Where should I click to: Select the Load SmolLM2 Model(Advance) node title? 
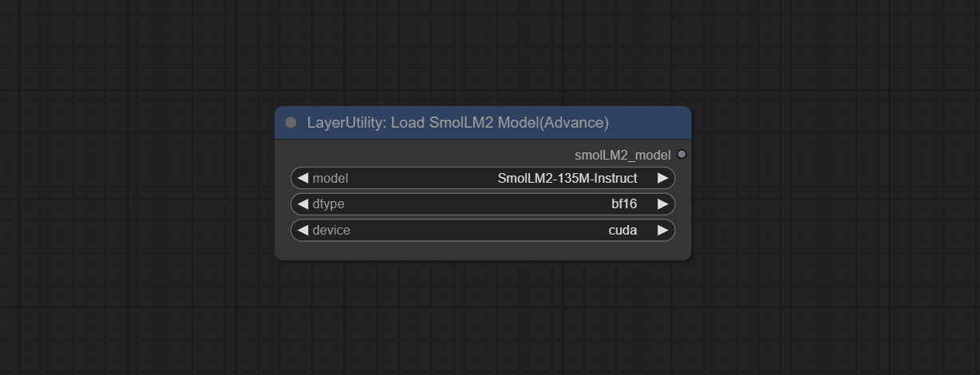[457, 123]
